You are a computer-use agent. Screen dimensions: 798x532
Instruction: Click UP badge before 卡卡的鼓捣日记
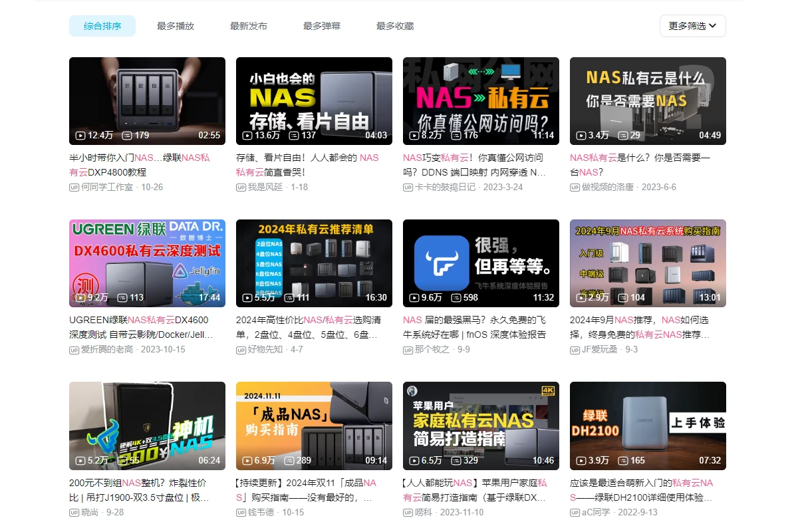[408, 188]
